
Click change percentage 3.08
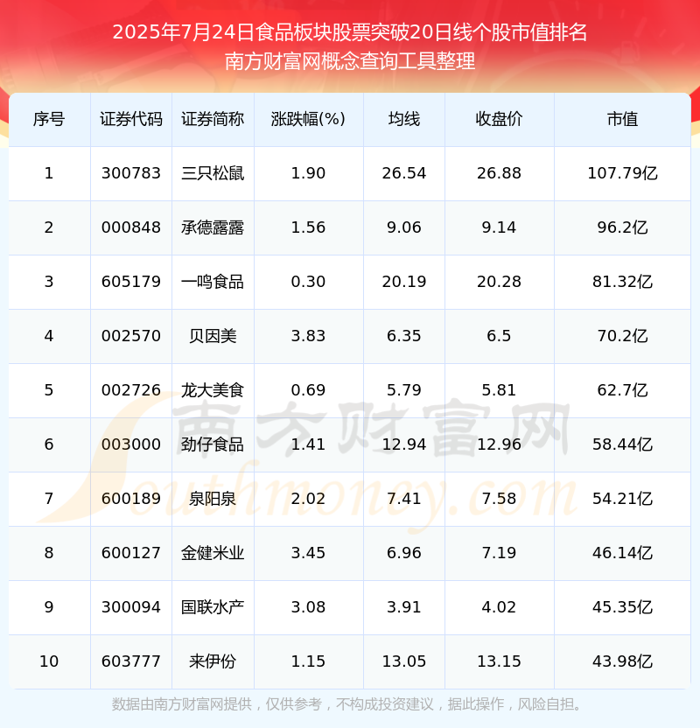[308, 608]
